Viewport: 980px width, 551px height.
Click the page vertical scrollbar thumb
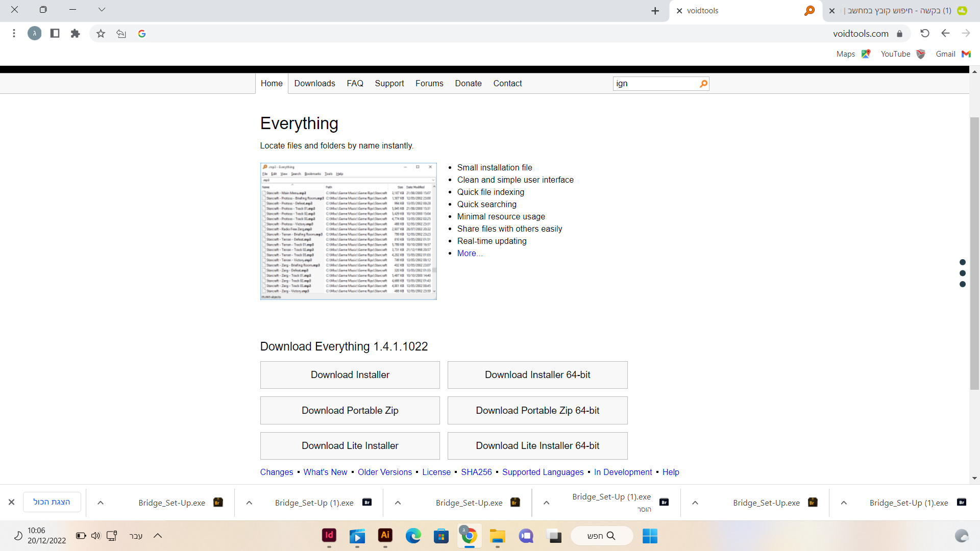pos(974,253)
